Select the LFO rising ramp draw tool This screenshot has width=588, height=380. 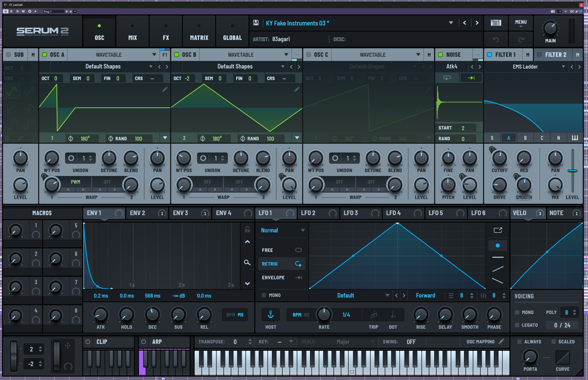point(498,269)
